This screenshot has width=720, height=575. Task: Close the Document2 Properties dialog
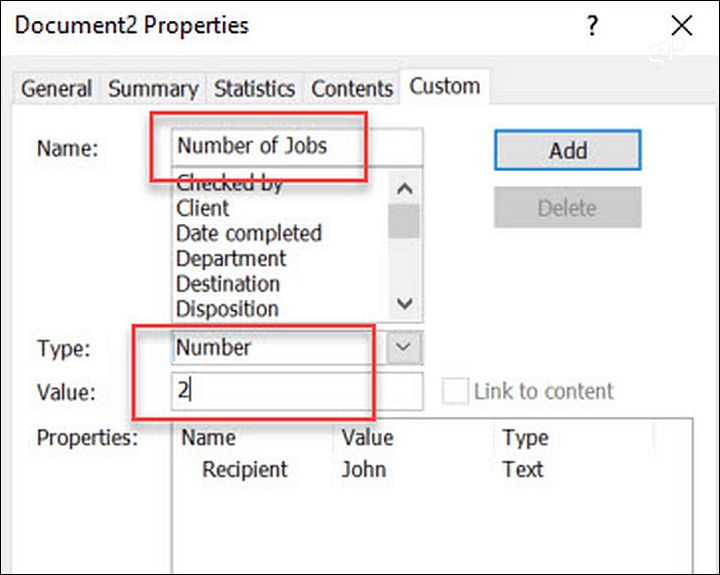click(x=682, y=25)
